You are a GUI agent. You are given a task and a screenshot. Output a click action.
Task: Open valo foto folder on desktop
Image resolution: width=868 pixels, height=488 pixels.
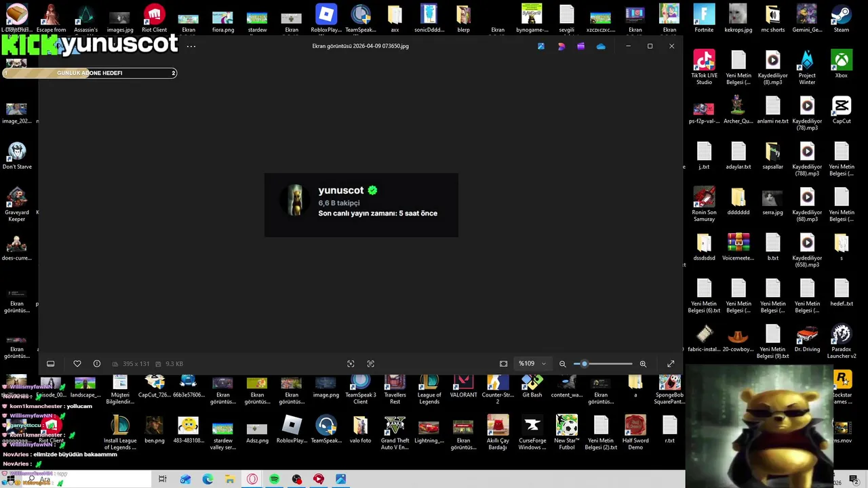point(360,429)
